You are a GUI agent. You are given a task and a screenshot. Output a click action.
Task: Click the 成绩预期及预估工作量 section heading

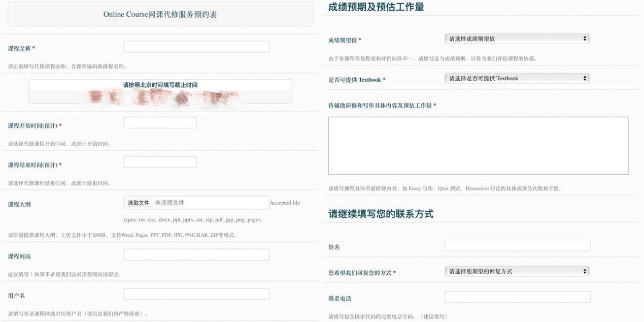376,7
